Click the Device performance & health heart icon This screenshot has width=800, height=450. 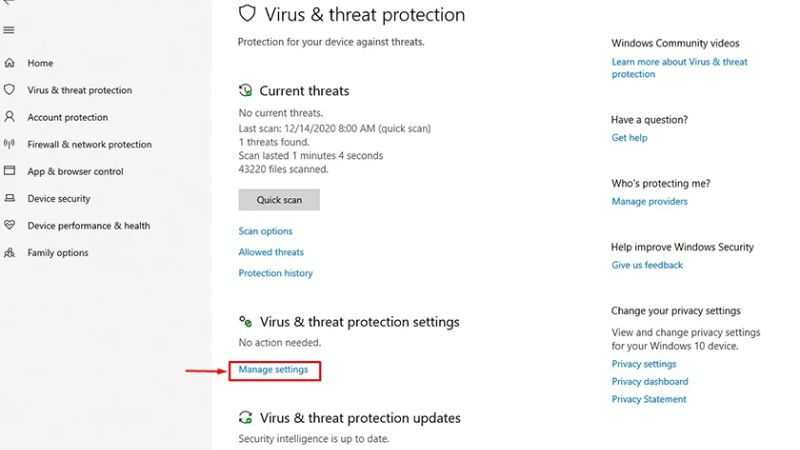click(9, 225)
